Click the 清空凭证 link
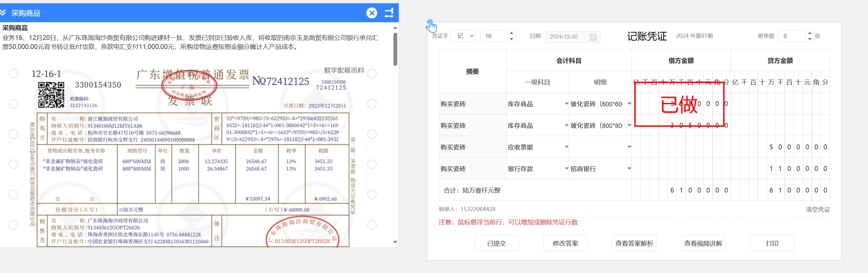 (817, 209)
